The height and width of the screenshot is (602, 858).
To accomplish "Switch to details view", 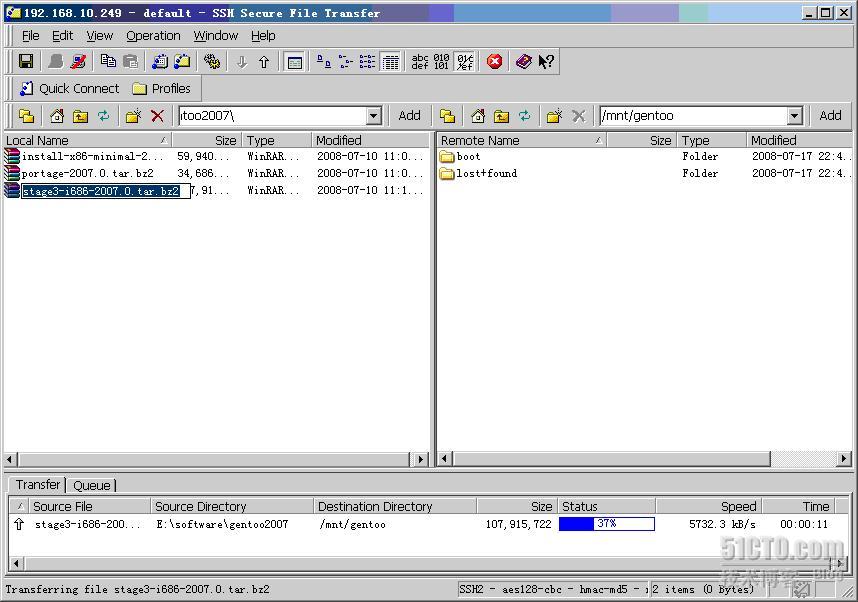I will click(390, 62).
